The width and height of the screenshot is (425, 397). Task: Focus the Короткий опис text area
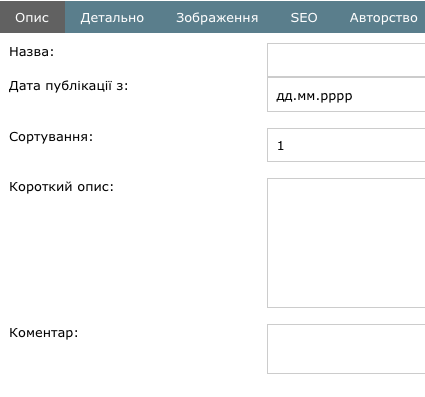click(x=346, y=243)
